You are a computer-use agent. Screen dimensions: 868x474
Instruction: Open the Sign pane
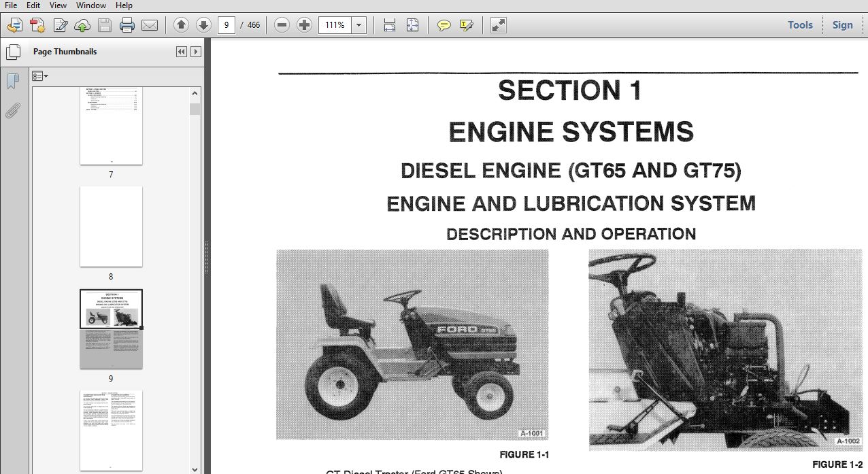point(842,25)
